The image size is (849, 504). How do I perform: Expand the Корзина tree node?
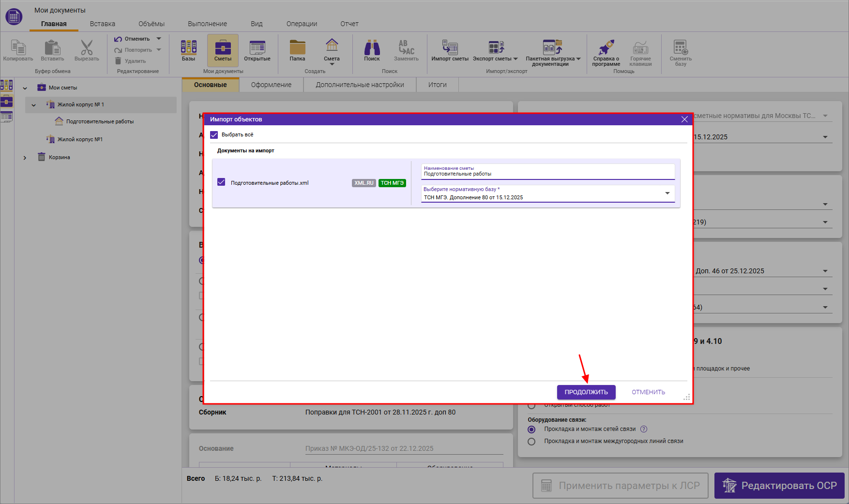point(25,158)
